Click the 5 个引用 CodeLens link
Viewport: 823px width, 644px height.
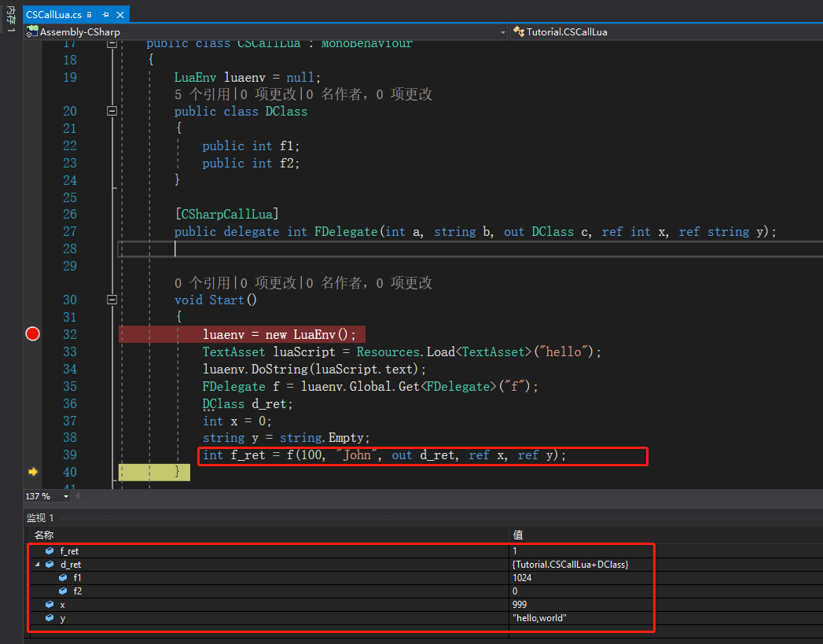(x=203, y=94)
